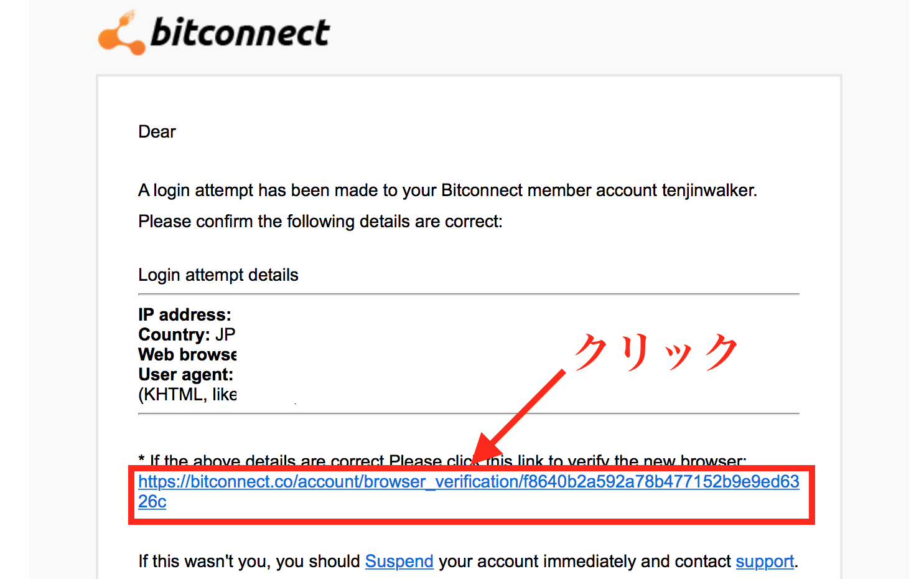Click the (KHTML, like text
Viewport: 924px width, 579px height.
click(187, 395)
